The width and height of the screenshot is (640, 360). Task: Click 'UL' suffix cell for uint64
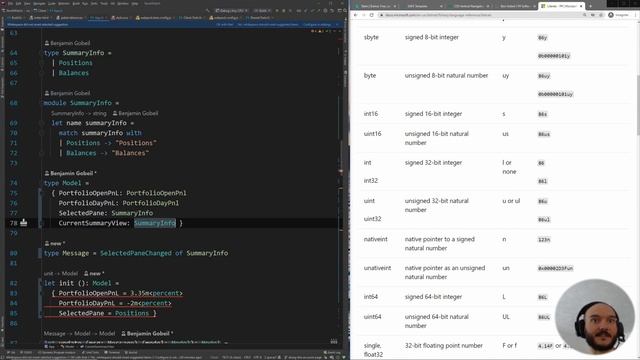pyautogui.click(x=506, y=317)
